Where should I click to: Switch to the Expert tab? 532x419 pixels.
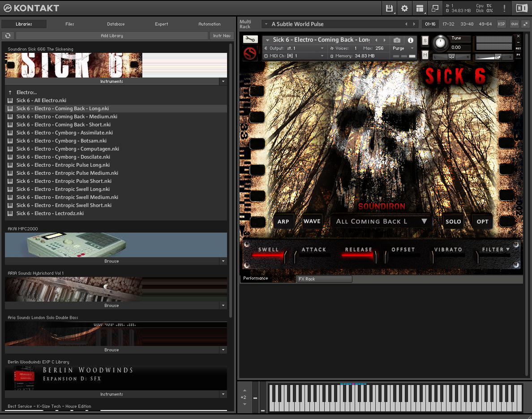pyautogui.click(x=162, y=24)
